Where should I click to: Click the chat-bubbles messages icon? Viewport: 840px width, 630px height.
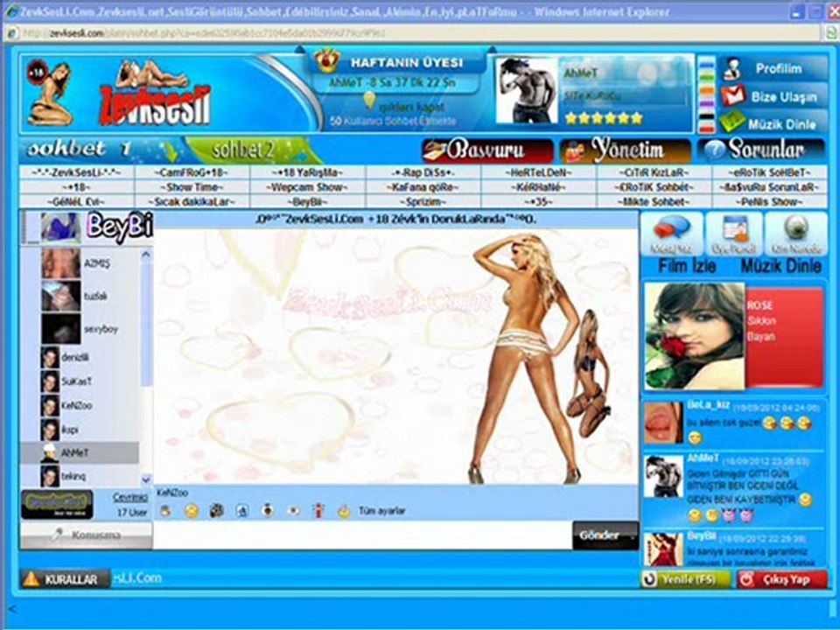coord(671,234)
